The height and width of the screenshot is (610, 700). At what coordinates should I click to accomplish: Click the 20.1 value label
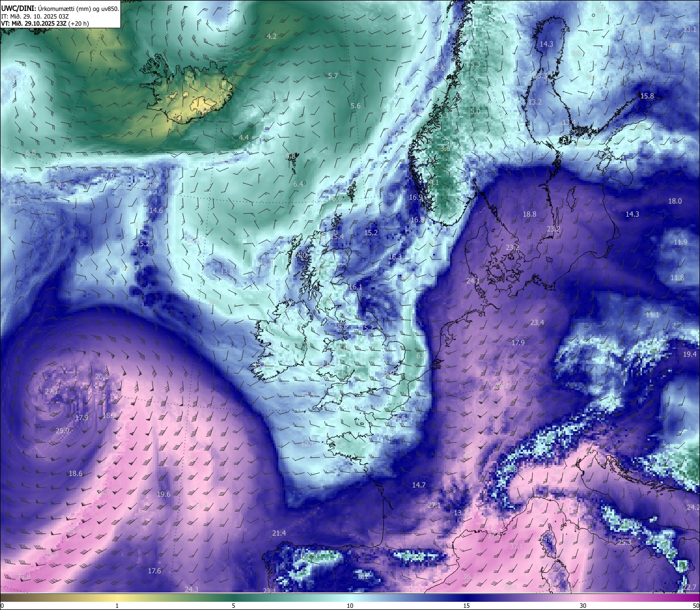pos(102,377)
